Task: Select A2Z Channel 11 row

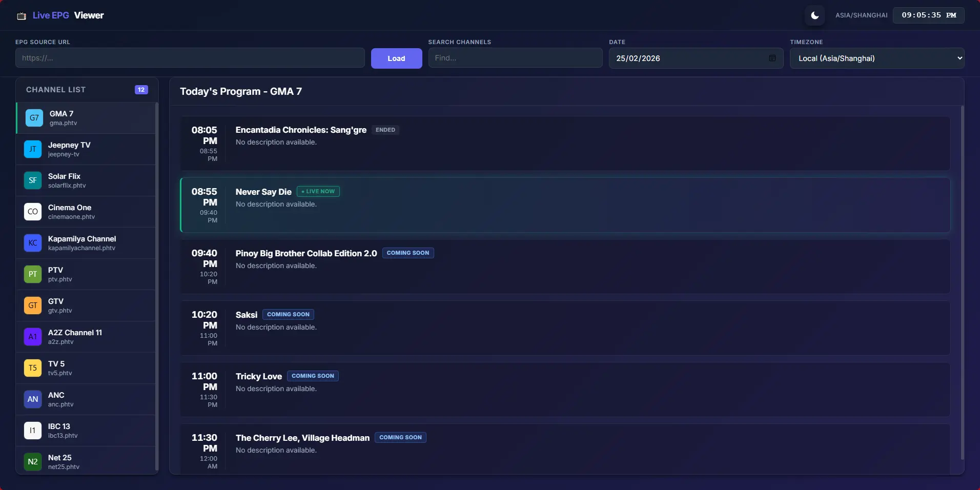Action: [86, 337]
